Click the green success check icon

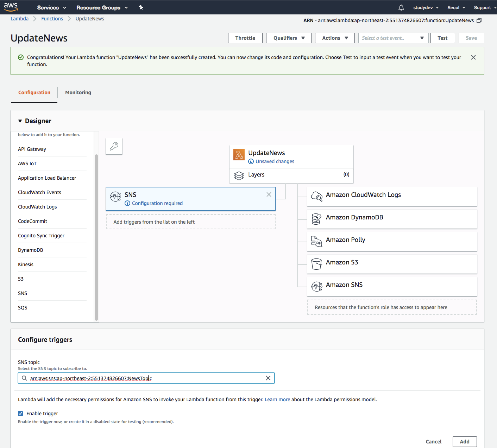[x=21, y=57]
